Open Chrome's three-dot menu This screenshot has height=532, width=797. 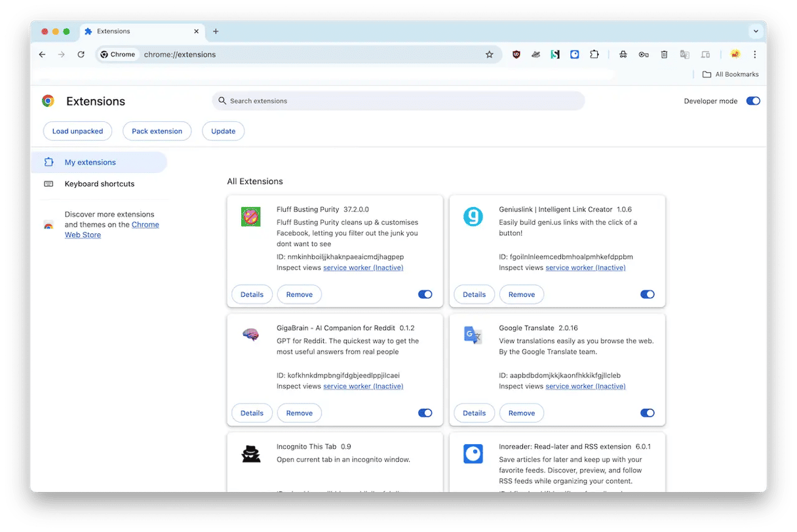(754, 54)
